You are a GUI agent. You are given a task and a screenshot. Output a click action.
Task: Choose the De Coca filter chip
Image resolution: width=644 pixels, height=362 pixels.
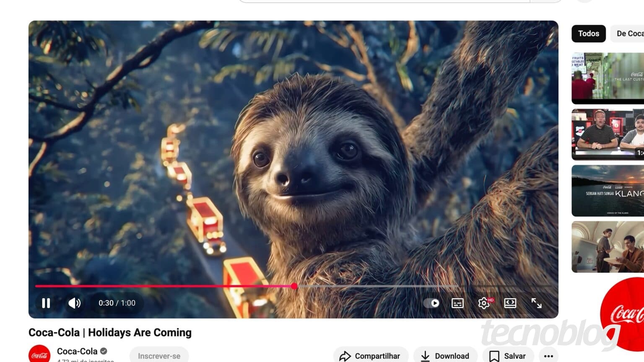point(630,34)
